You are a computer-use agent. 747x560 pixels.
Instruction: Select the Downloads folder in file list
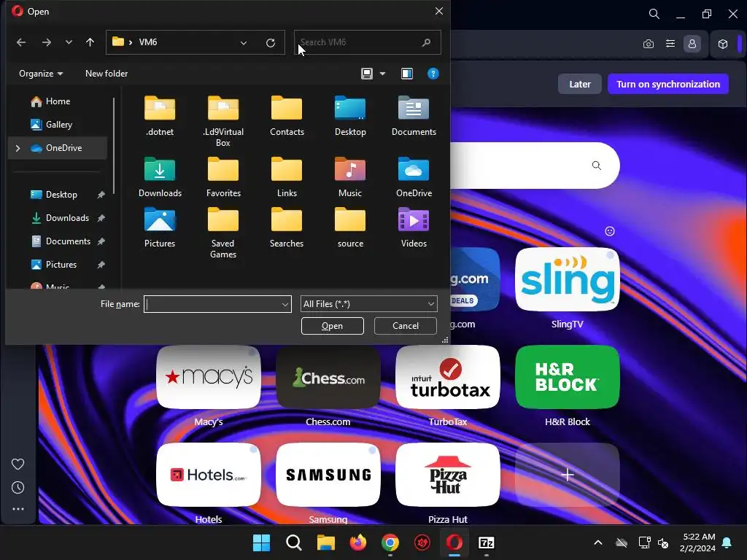tap(160, 176)
